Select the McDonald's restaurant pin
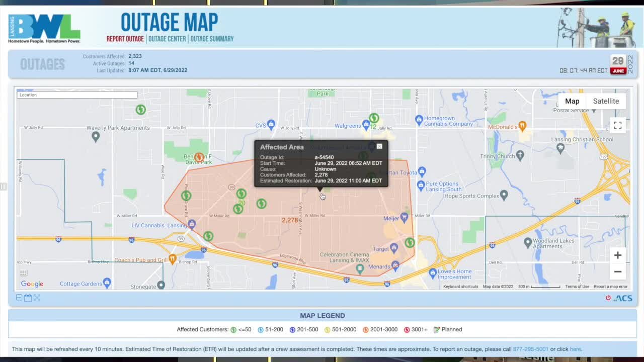644x362 pixels. [x=522, y=126]
